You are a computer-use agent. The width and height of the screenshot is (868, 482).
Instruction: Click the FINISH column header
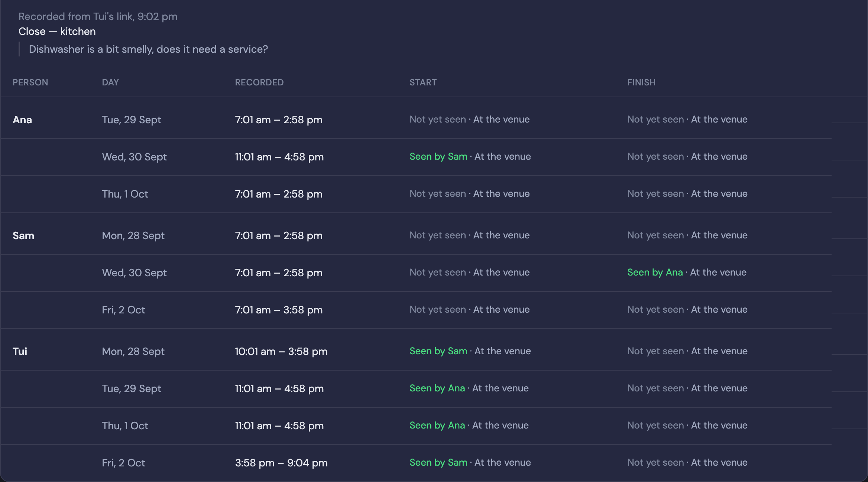coord(641,82)
